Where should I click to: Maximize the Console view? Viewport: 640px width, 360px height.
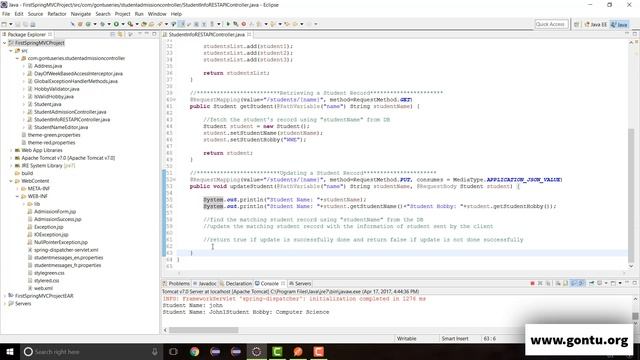(x=635, y=283)
